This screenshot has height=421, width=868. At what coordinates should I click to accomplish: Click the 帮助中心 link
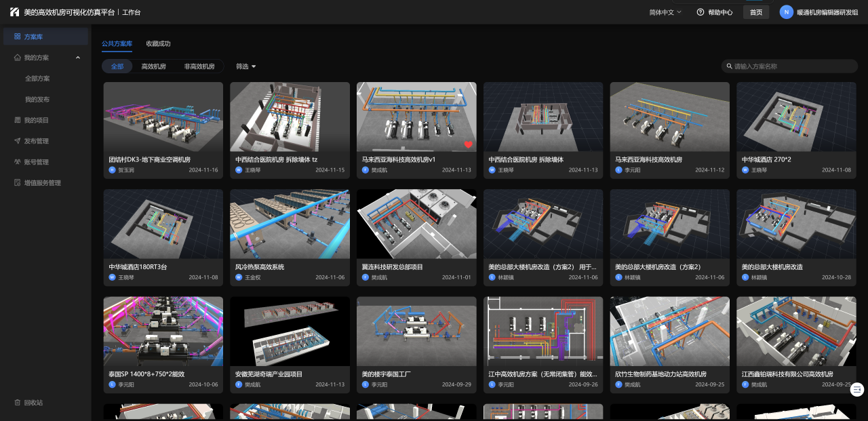tap(720, 12)
